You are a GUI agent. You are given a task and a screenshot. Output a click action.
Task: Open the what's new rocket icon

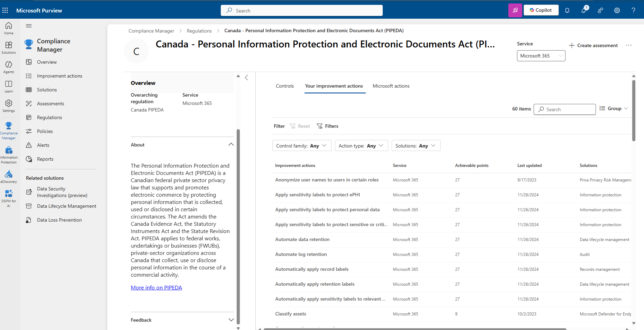click(x=584, y=10)
